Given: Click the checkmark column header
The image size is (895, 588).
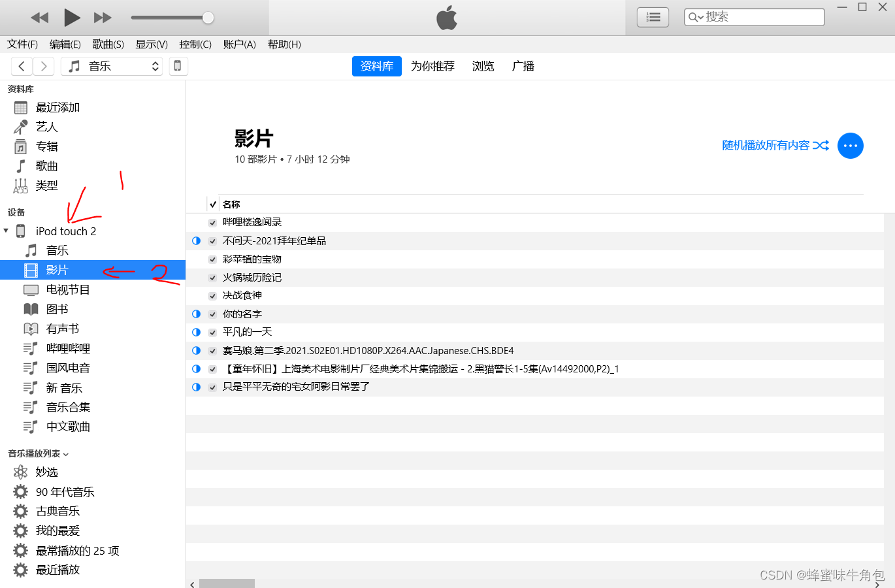Looking at the screenshot, I should click(213, 204).
